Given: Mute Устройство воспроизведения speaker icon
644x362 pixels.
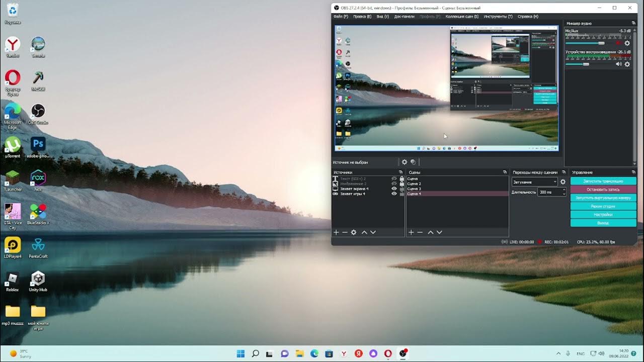Looking at the screenshot, I should 618,64.
